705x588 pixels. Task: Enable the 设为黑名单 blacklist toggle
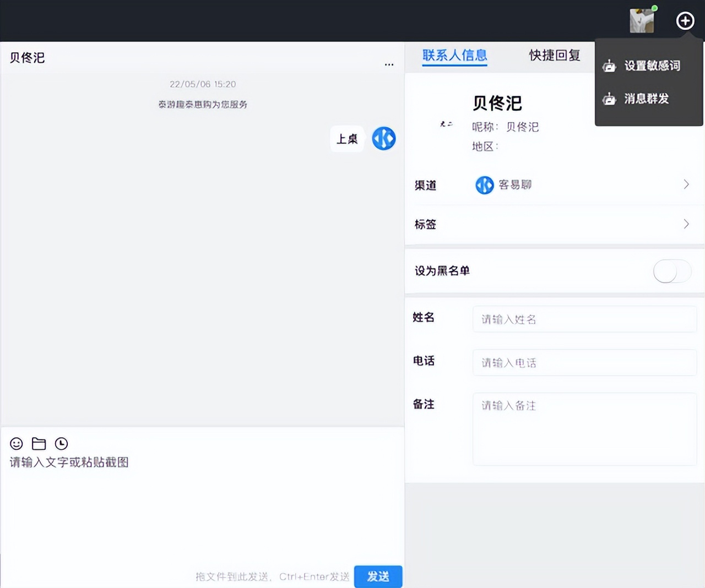pyautogui.click(x=672, y=271)
